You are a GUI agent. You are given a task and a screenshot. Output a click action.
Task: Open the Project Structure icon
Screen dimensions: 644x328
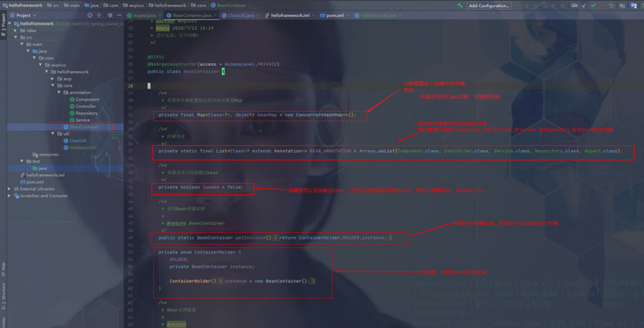tap(622, 6)
